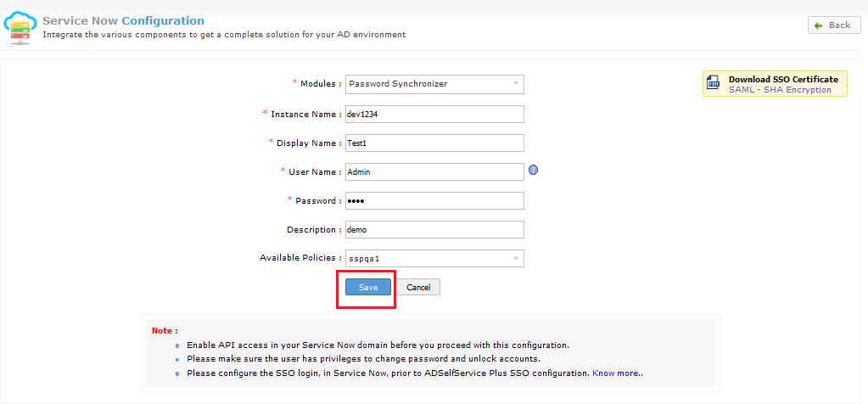The height and width of the screenshot is (404, 868).
Task: Focus the Description text field
Action: tap(434, 229)
